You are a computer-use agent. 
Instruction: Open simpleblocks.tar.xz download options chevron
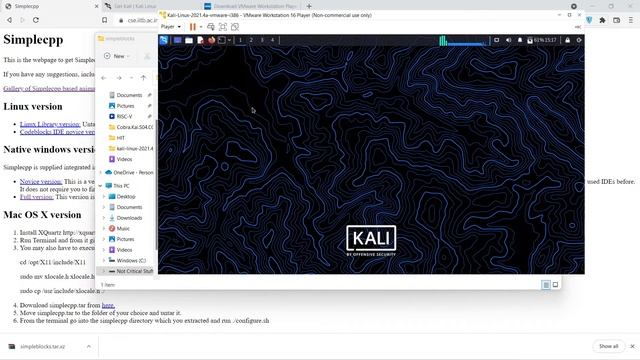[89, 346]
